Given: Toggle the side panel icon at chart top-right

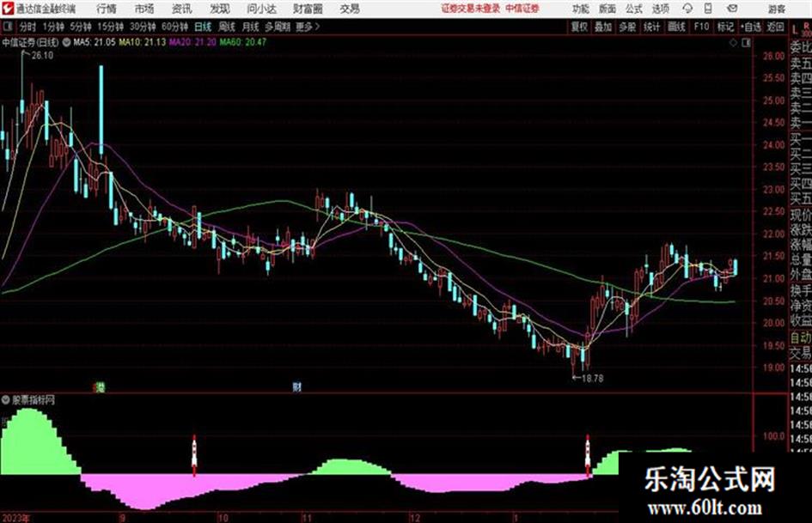Looking at the screenshot, I should click(x=746, y=43).
